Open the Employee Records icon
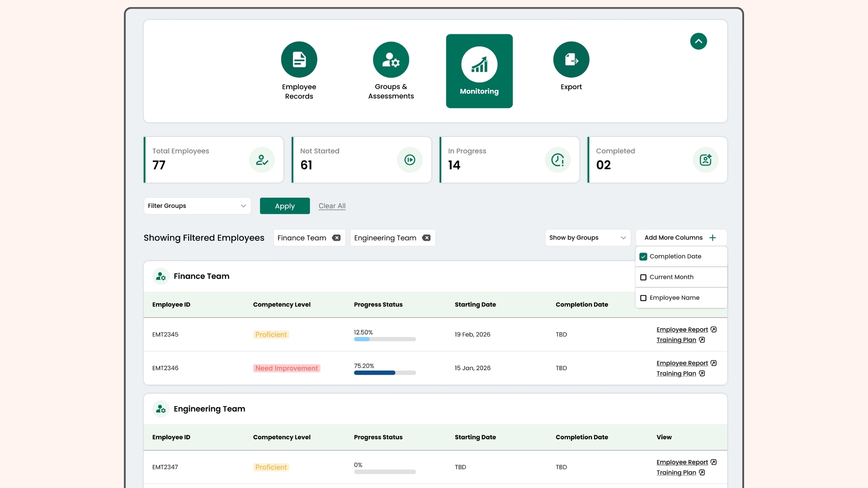Screen dimensions: 868x488 [x=299, y=60]
